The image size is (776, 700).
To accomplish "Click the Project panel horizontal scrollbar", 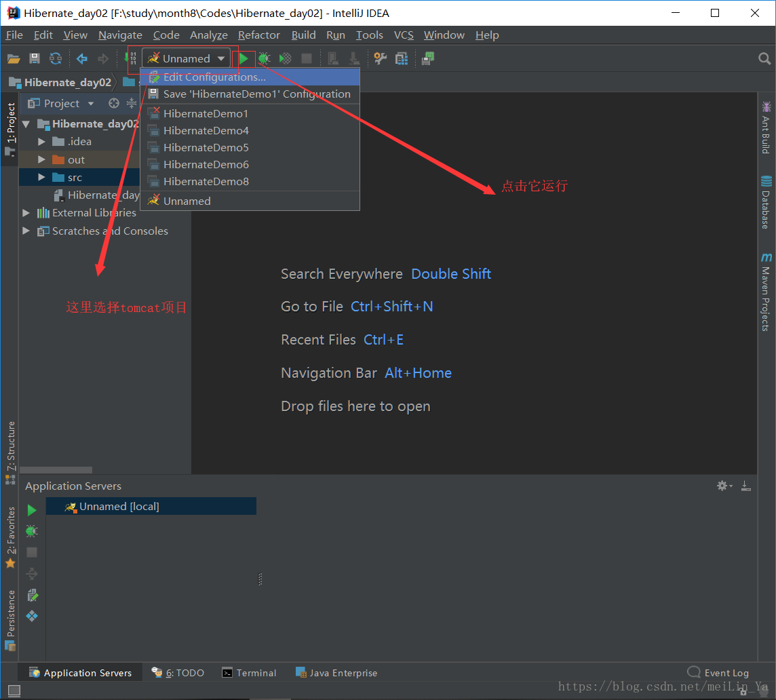I will click(56, 470).
